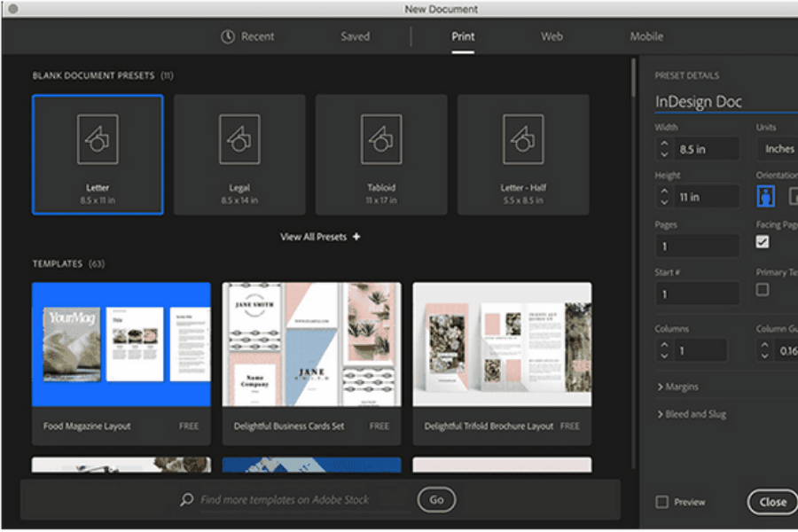
Task: Pick the Tabloid preset icon
Action: [381, 139]
